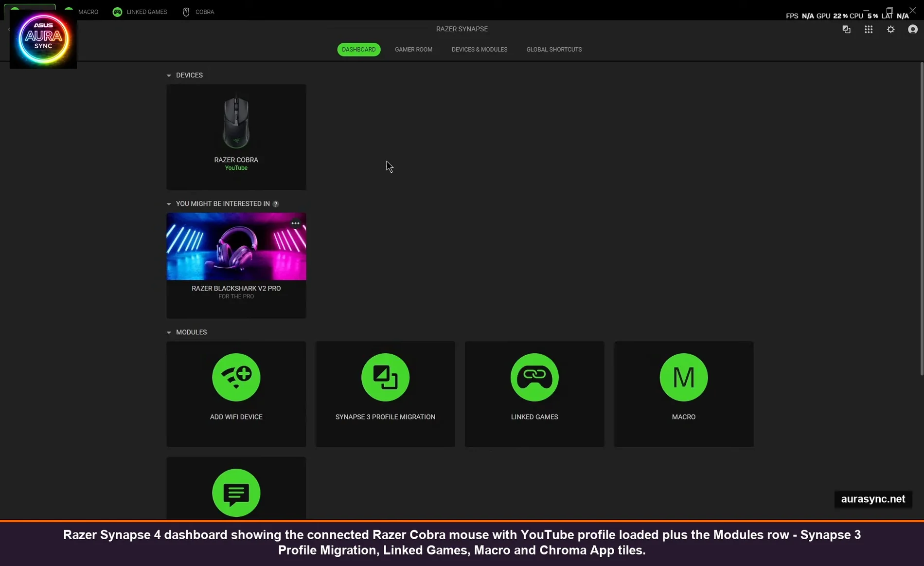
Task: Open DEVICES & MODULES page
Action: pos(479,49)
